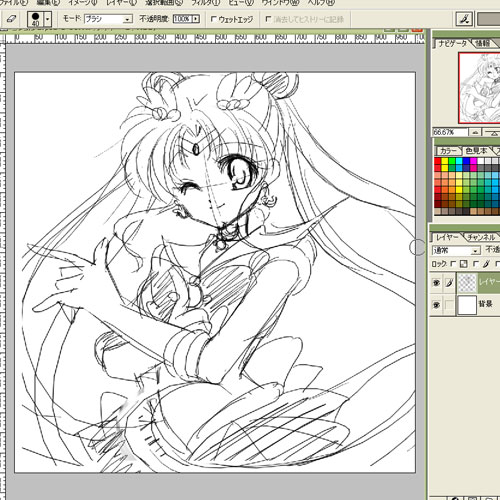Switch to the ナビゲータ tab
500x500 pixels.
452,43
